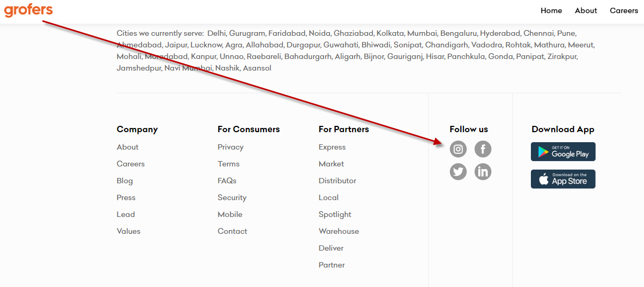Open the Twitter social icon
The image size is (644, 287).
[x=458, y=172]
